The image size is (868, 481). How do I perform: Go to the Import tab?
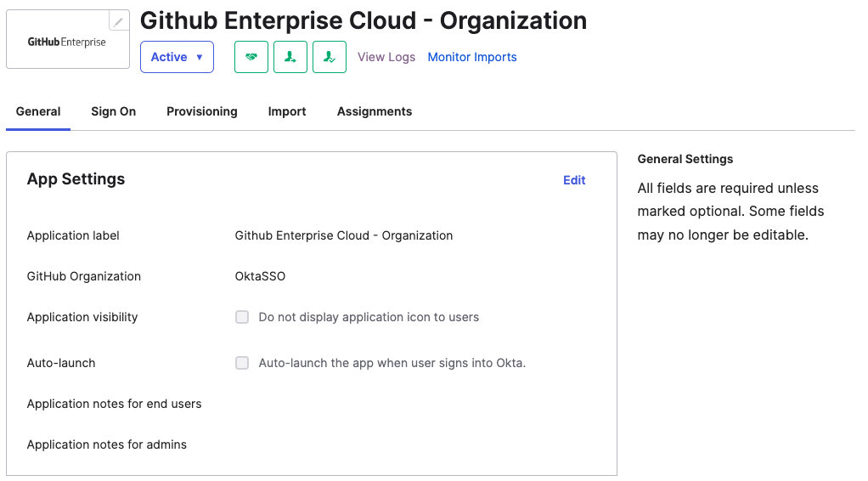click(x=287, y=111)
